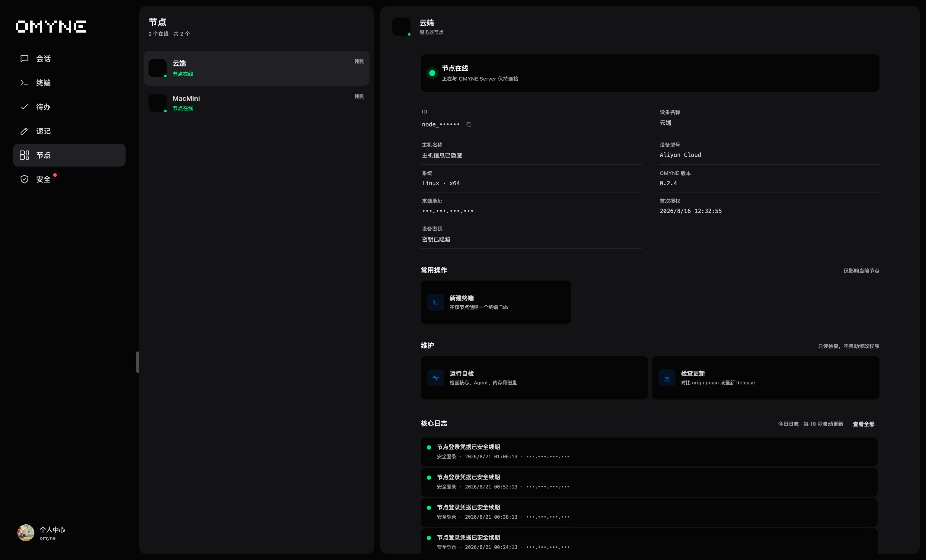
Task: Go to 终端 menu item
Action: 69,83
